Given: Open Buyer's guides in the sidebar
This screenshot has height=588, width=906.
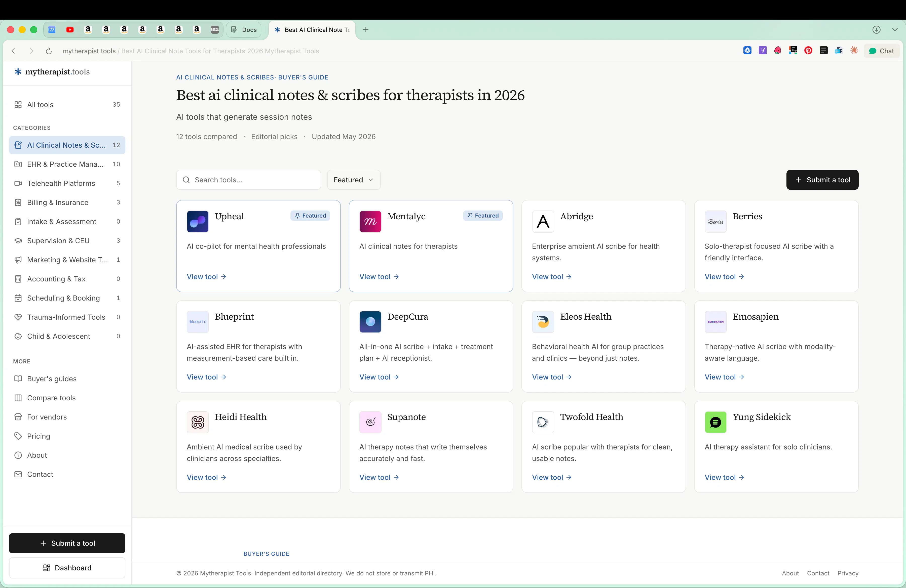Looking at the screenshot, I should 67,379.
